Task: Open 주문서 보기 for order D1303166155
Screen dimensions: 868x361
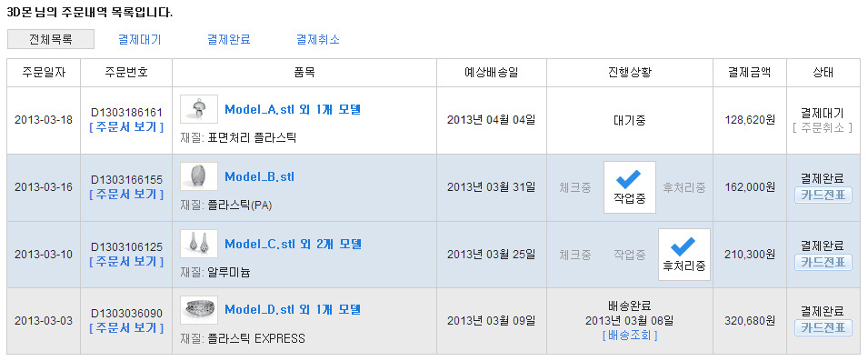Action: 126,195
